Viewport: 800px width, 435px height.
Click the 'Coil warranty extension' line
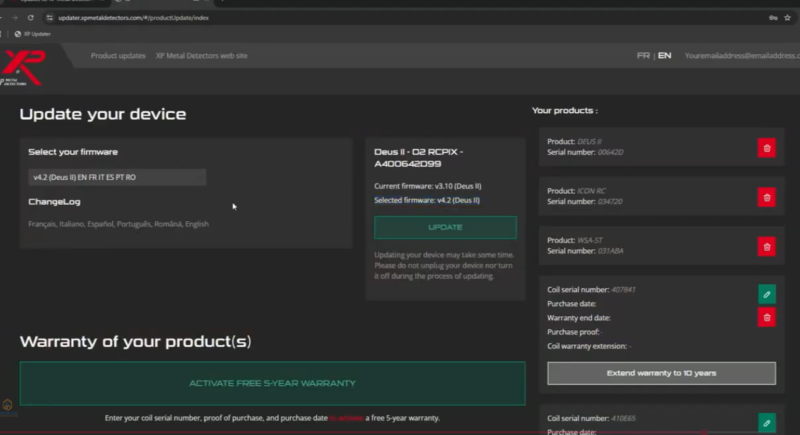589,346
